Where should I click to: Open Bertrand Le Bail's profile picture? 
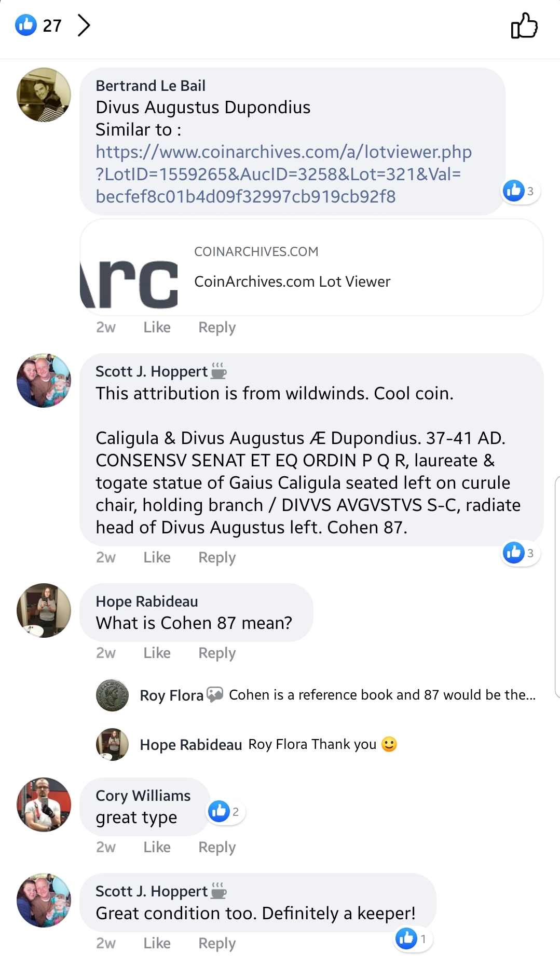point(44,95)
